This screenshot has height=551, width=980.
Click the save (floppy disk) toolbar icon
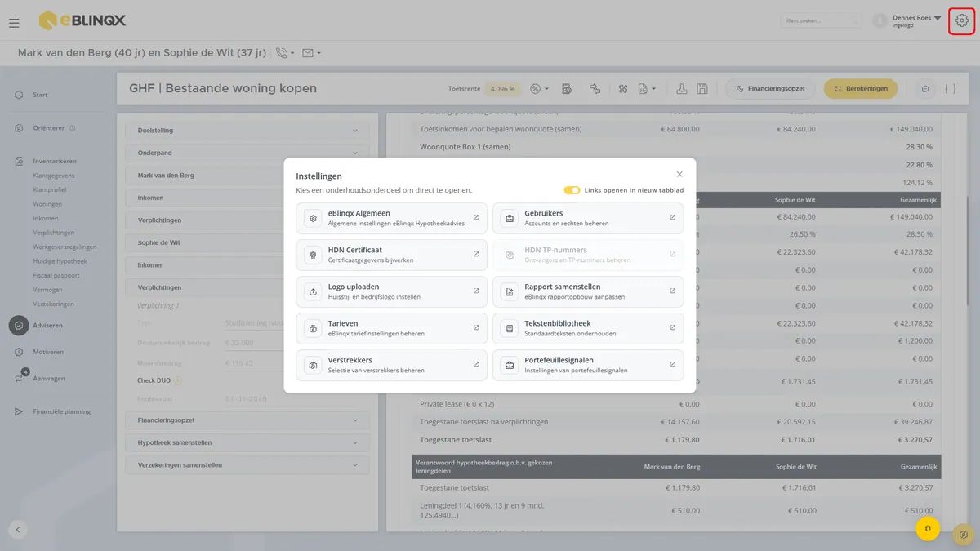click(702, 88)
